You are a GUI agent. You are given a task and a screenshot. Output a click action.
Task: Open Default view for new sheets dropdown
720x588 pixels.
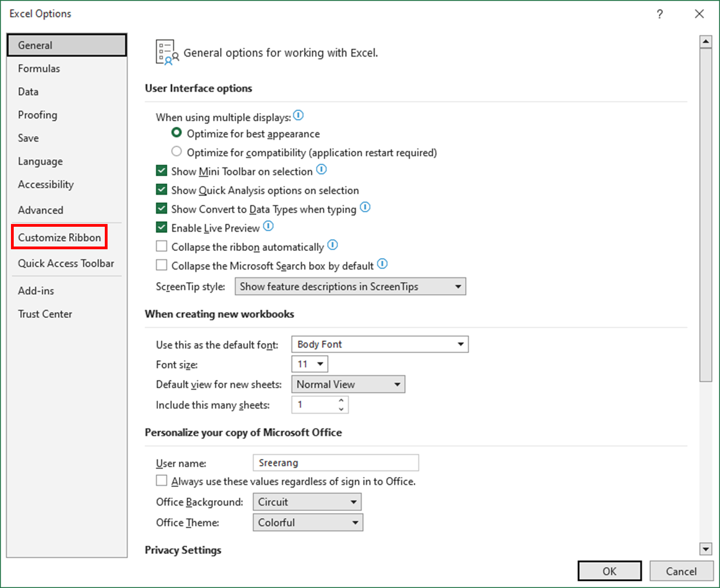pos(348,384)
